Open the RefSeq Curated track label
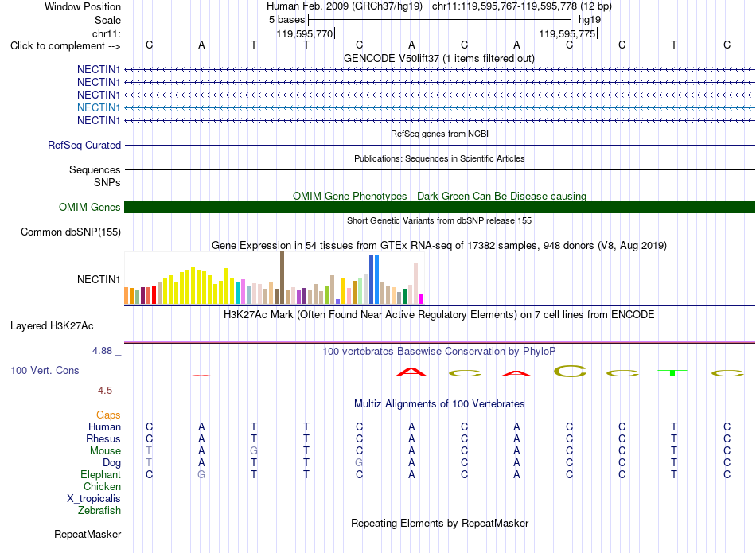 (84, 145)
